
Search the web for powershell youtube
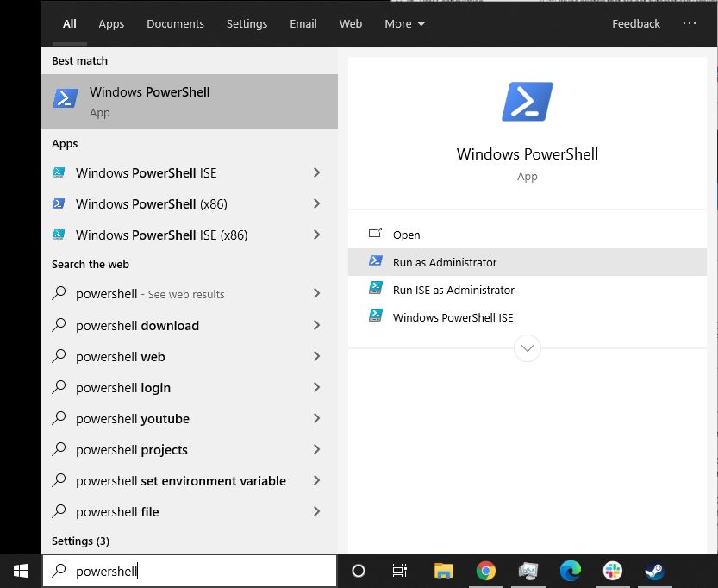tap(131, 418)
